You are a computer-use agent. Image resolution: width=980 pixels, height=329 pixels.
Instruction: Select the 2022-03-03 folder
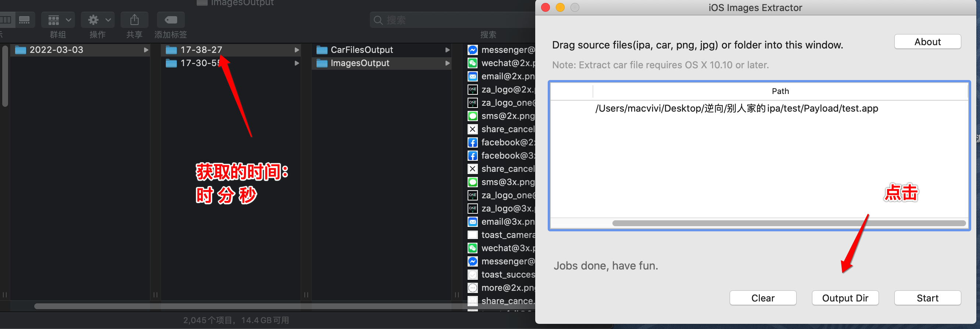[80, 50]
